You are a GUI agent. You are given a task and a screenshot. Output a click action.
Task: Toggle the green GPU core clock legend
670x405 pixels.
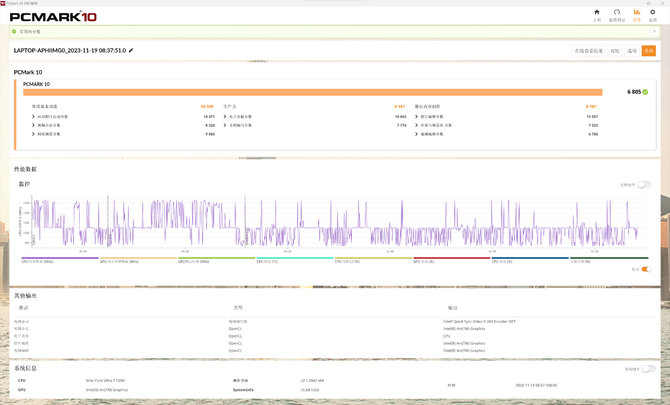click(216, 260)
